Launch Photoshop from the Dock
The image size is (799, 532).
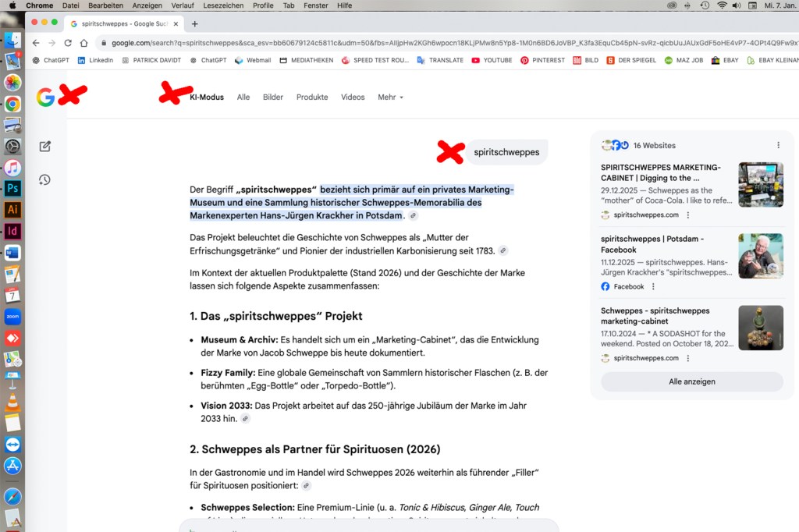point(12,188)
